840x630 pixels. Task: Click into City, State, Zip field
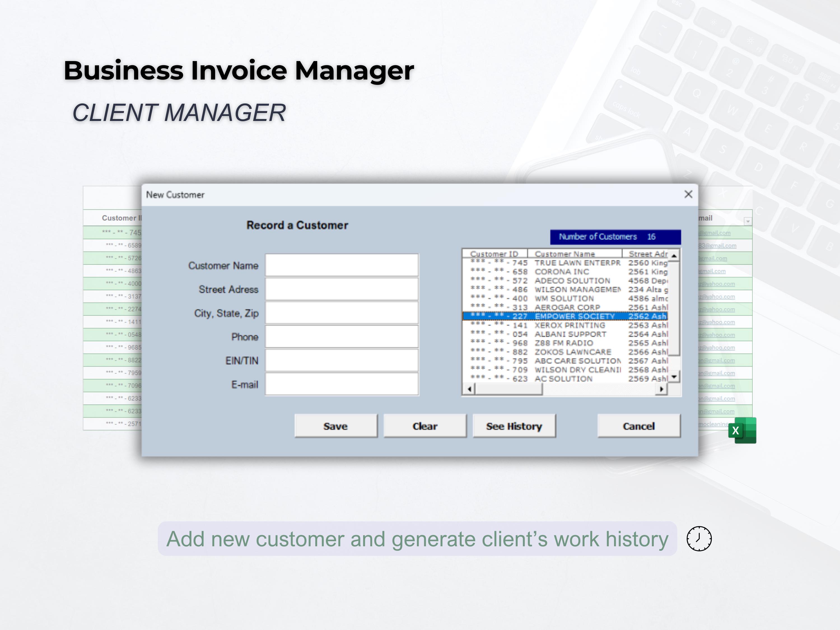[x=342, y=313]
